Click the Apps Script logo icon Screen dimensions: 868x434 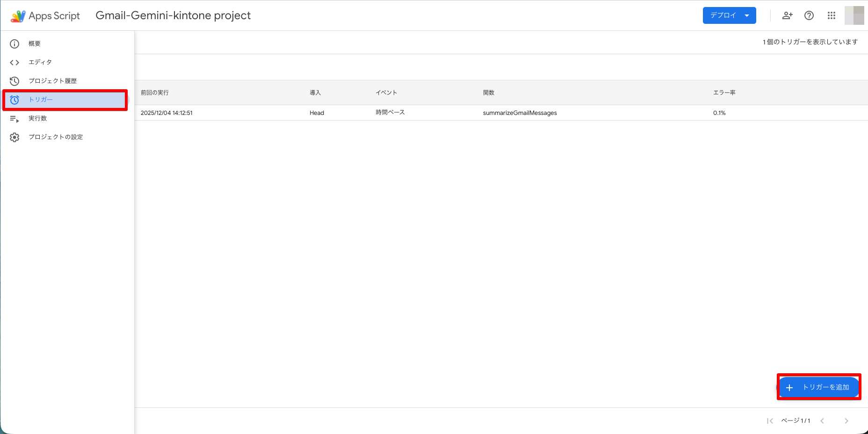pyautogui.click(x=18, y=16)
